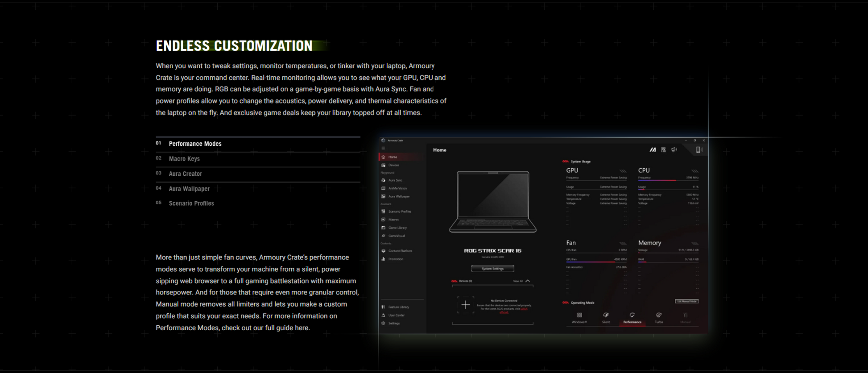Select GameVisual in the sidebar

[396, 236]
